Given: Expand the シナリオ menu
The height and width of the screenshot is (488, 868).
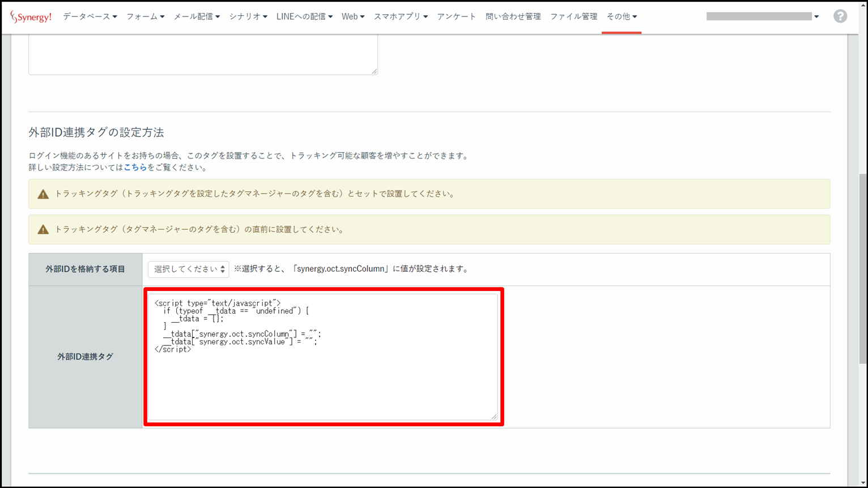Looking at the screenshot, I should (x=248, y=17).
